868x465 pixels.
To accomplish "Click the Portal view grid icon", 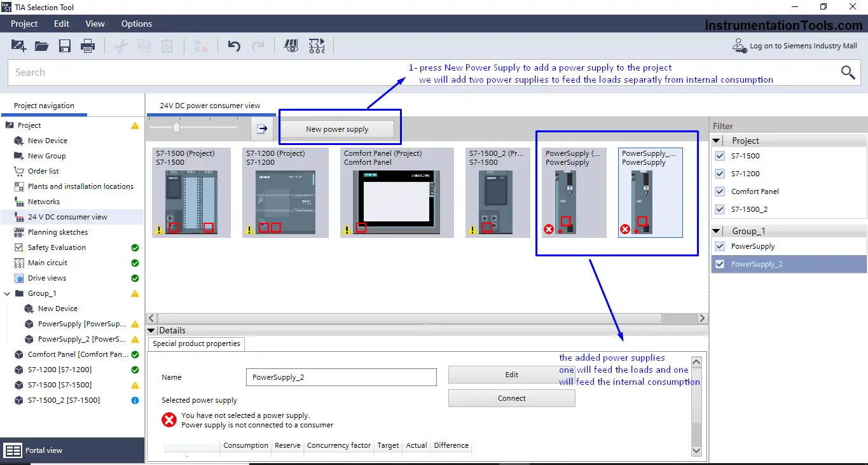I will (x=13, y=450).
